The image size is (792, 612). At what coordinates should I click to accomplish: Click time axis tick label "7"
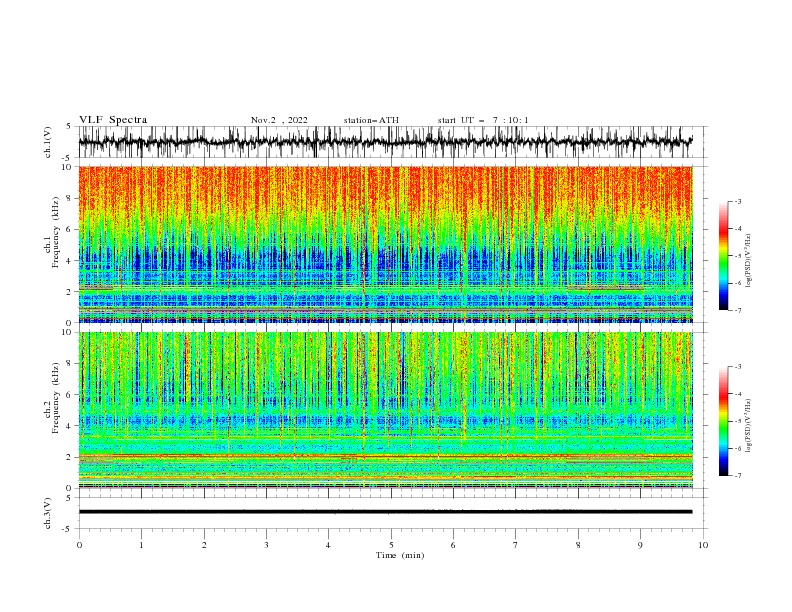pos(516,545)
